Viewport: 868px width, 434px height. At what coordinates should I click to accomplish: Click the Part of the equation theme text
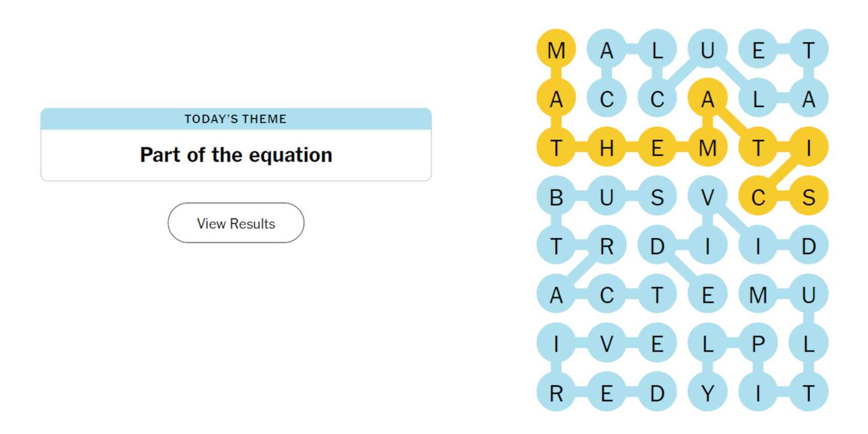(235, 154)
